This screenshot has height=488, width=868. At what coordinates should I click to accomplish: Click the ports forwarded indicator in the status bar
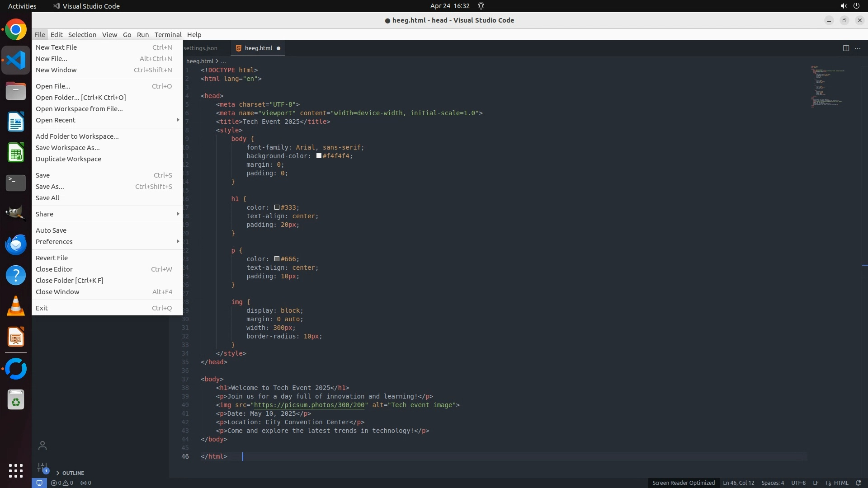click(85, 483)
